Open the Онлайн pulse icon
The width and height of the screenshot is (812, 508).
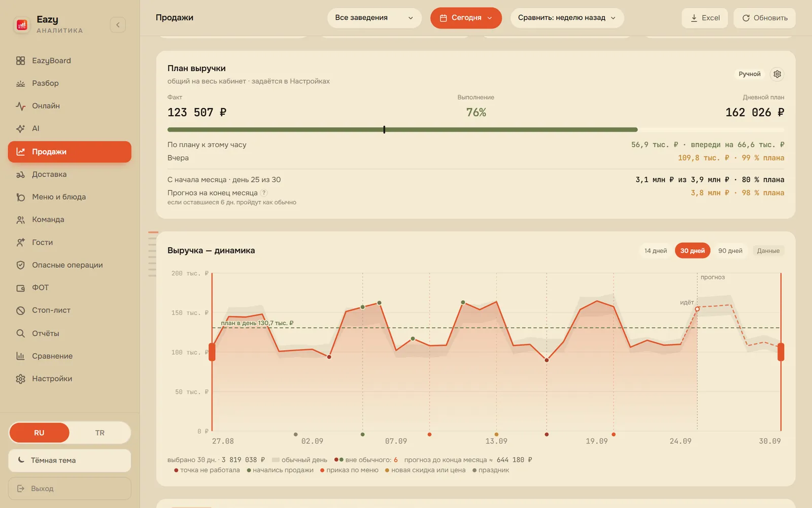[x=20, y=106]
